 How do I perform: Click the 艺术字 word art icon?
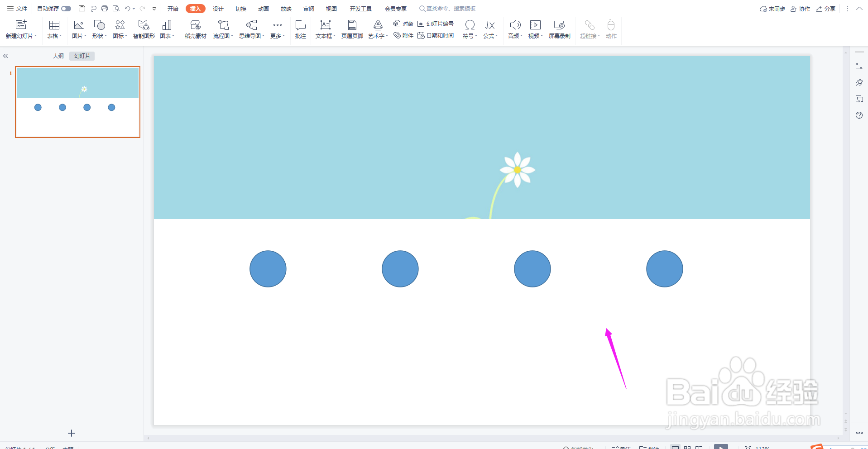point(378,25)
